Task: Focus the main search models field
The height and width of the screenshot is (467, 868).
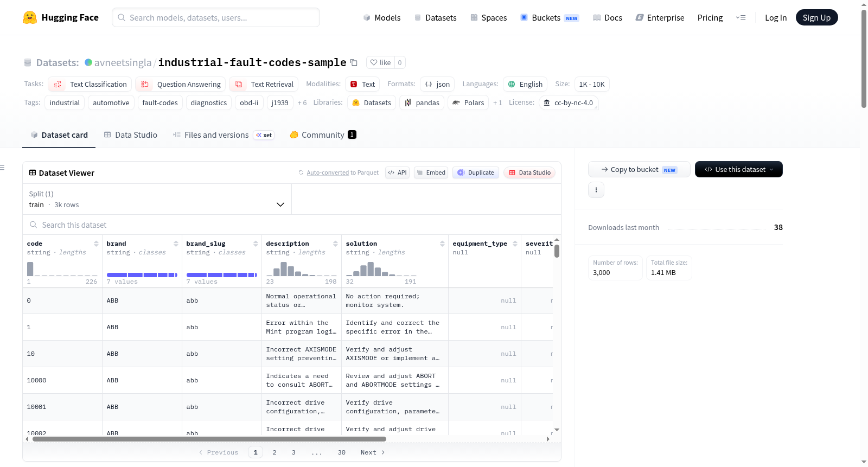Action: [x=216, y=17]
